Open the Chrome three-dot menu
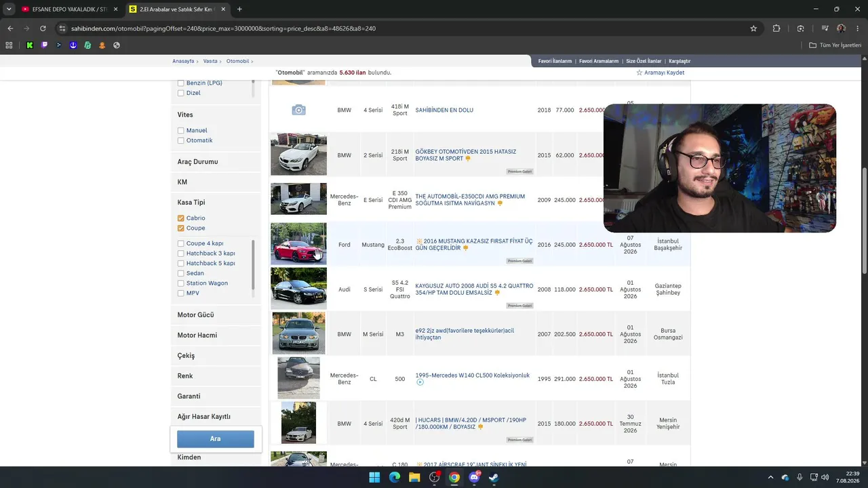Viewport: 868px width, 488px height. pos(857,28)
